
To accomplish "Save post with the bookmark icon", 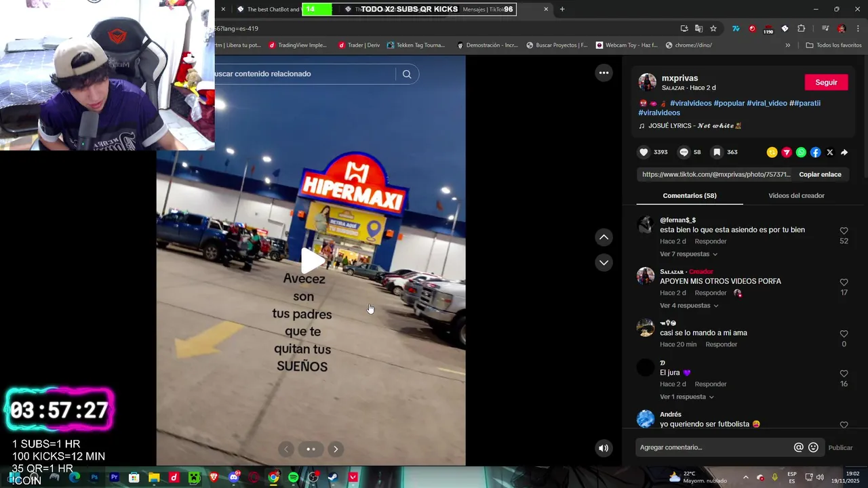I will click(x=717, y=152).
